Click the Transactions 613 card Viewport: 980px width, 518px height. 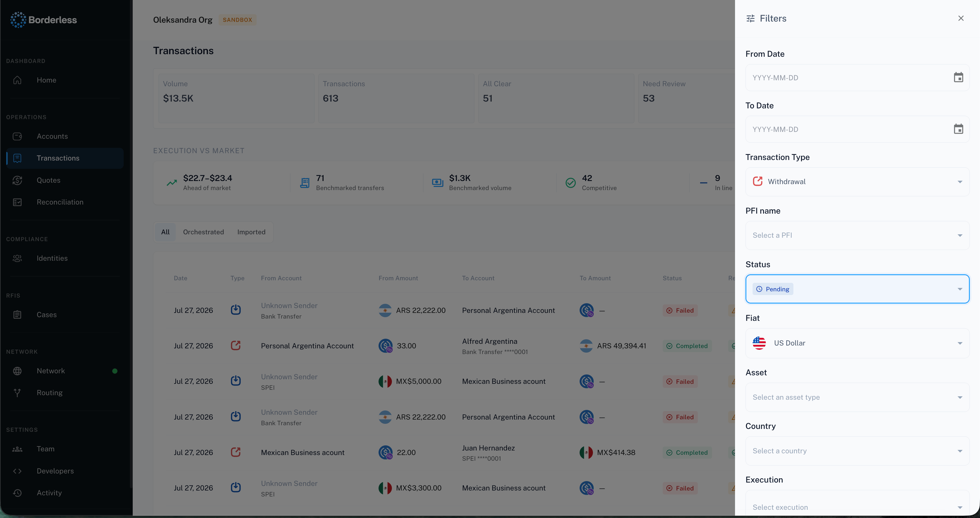coord(396,98)
